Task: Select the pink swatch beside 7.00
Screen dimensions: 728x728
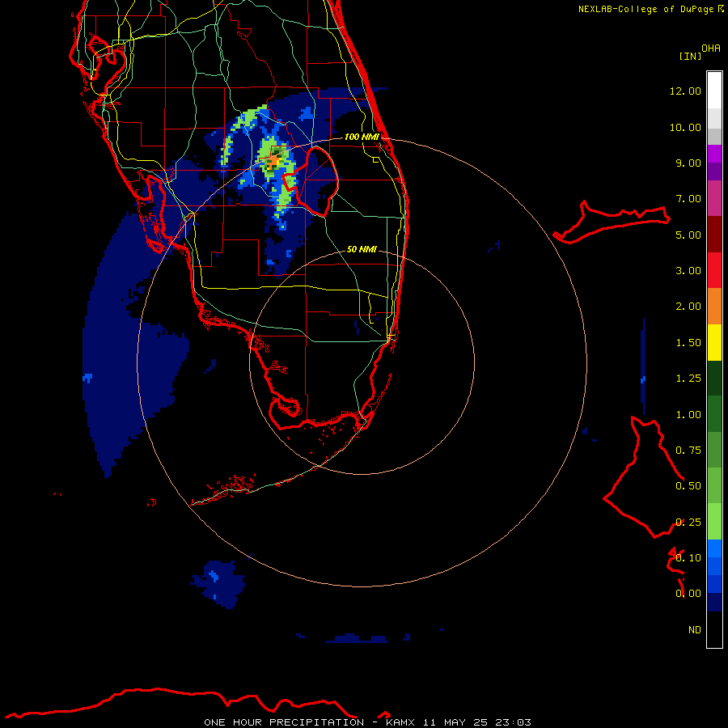Action: pyautogui.click(x=714, y=198)
